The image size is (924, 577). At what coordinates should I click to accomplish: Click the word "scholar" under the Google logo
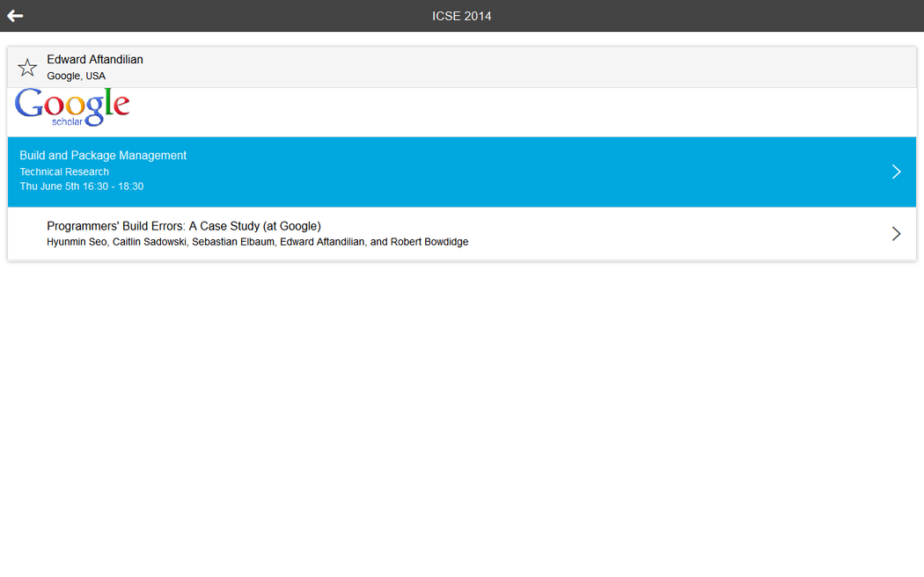(x=67, y=122)
